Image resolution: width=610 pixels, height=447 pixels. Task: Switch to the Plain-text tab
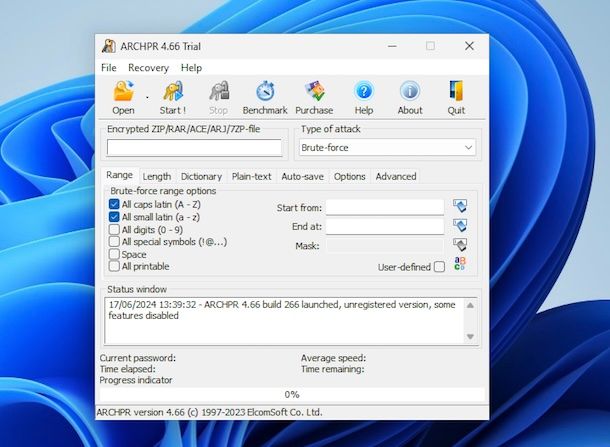coord(251,177)
